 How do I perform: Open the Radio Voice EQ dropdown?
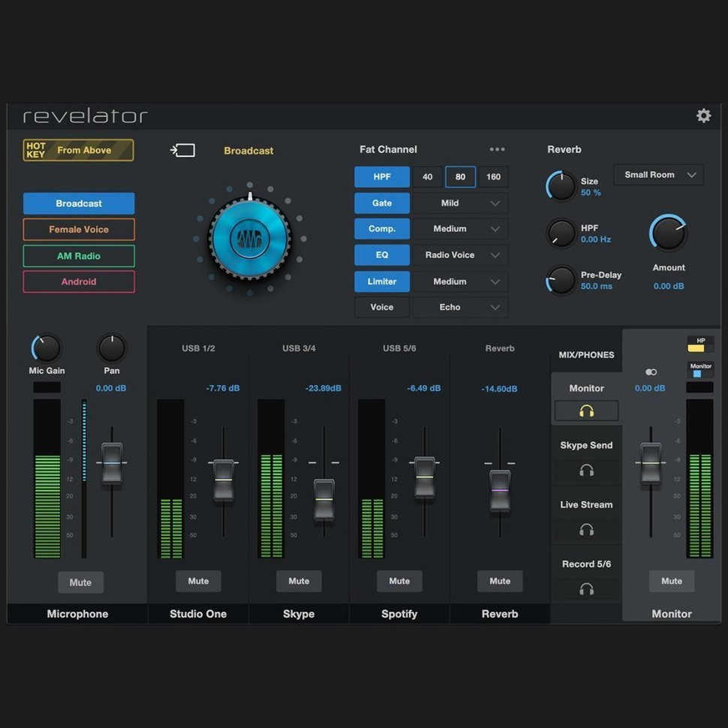(460, 255)
